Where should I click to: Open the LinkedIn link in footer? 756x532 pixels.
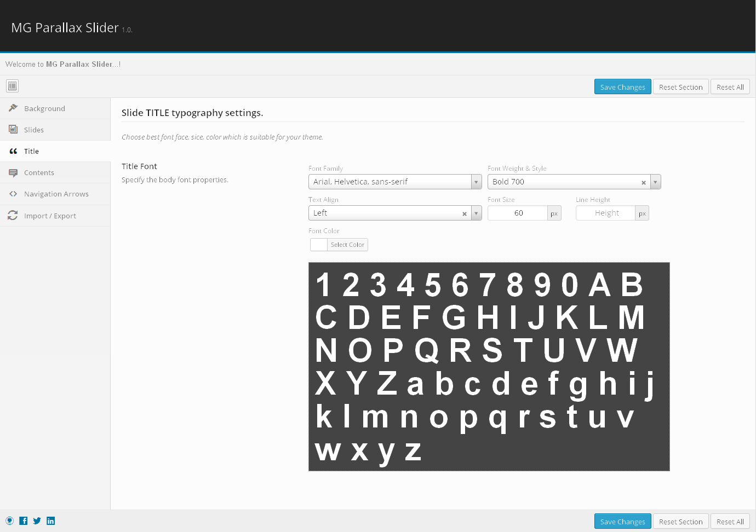point(50,521)
